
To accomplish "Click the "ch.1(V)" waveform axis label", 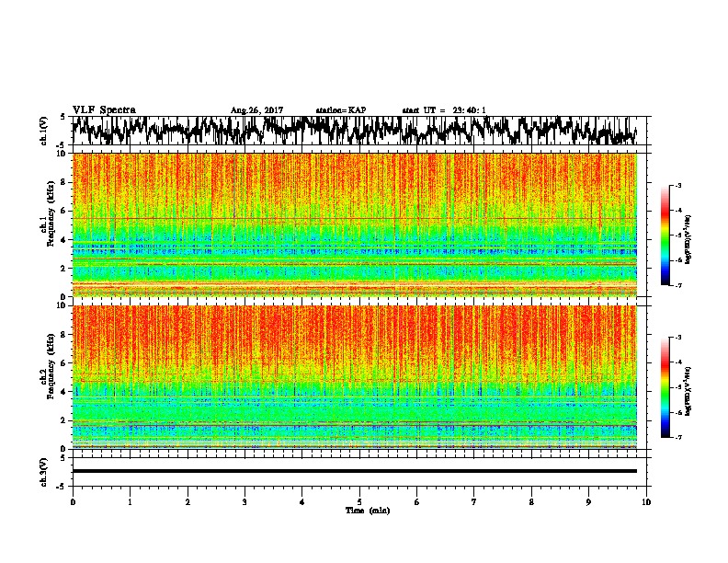I will click(44, 131).
